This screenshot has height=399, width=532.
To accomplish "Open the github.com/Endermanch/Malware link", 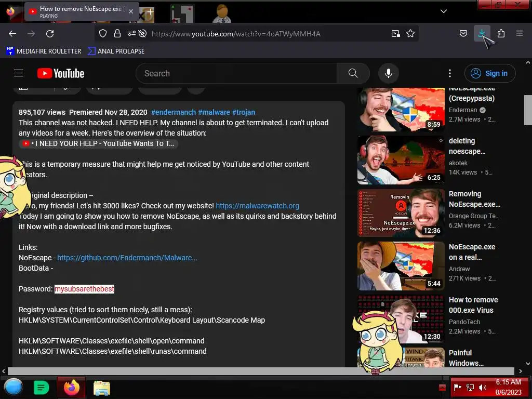I will pos(127,258).
